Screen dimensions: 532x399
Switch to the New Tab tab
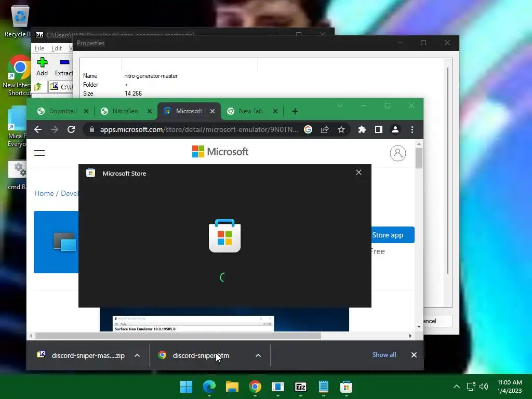(251, 111)
